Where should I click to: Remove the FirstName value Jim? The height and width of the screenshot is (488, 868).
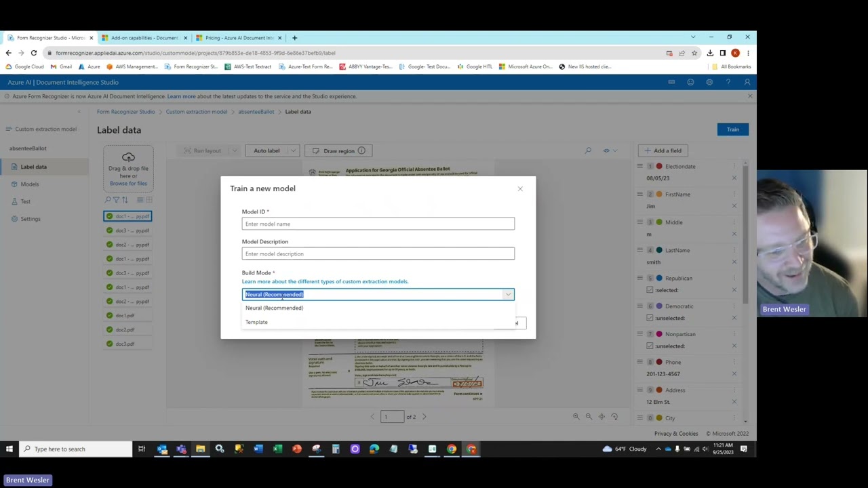(734, 206)
